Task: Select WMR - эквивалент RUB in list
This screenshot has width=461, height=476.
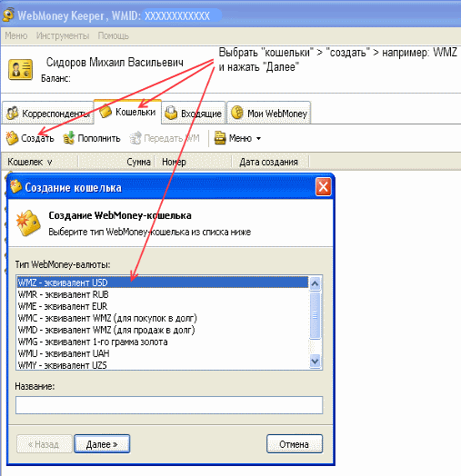Action: coord(163,294)
